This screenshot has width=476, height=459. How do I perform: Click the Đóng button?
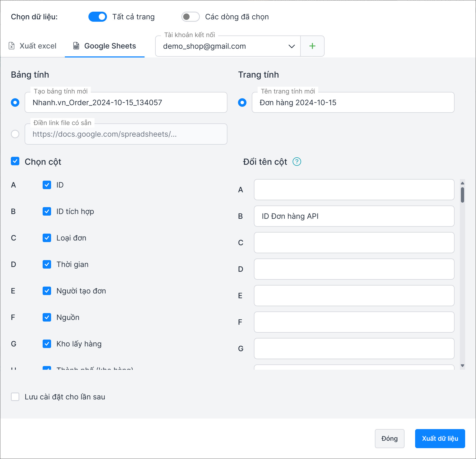pos(389,439)
